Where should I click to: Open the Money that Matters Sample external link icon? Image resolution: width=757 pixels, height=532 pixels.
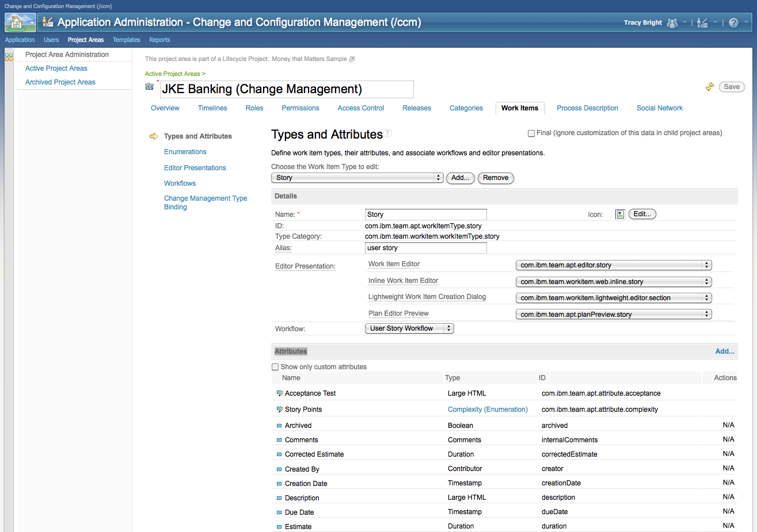[x=352, y=59]
